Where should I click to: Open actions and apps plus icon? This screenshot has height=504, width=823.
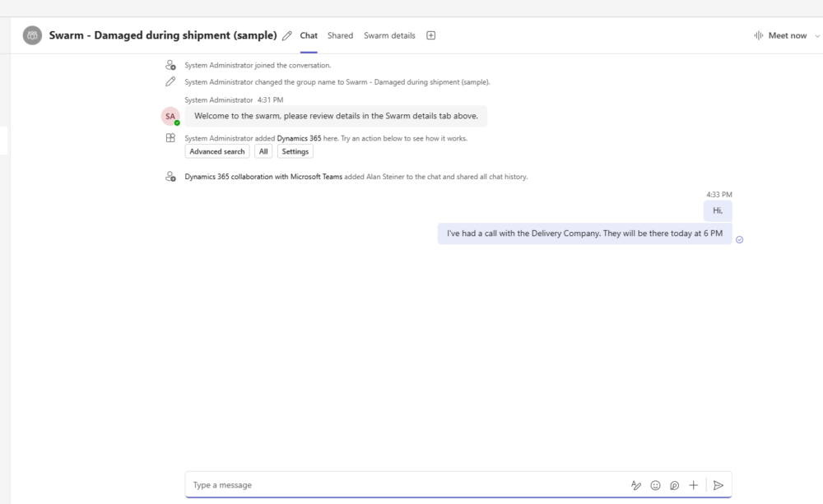coord(693,485)
